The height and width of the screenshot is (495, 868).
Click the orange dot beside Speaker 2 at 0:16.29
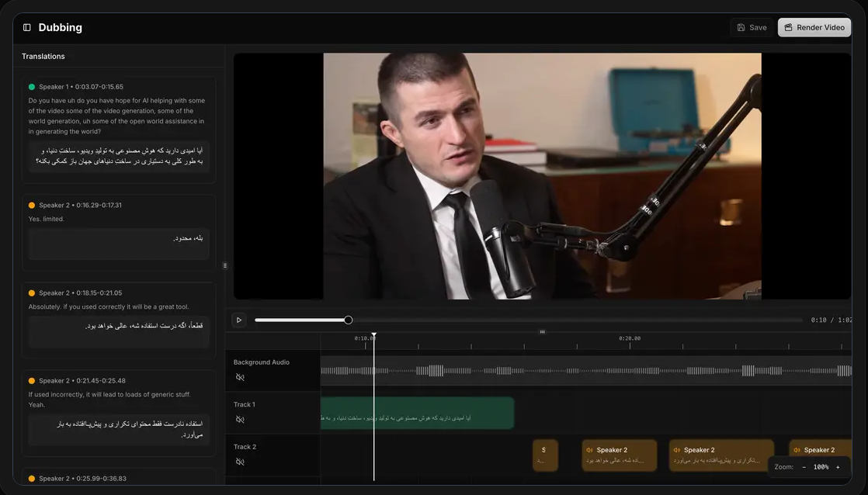[x=31, y=205]
